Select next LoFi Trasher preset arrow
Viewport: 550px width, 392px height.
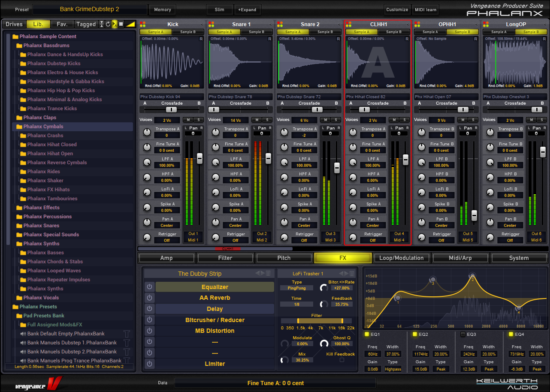[x=346, y=274]
